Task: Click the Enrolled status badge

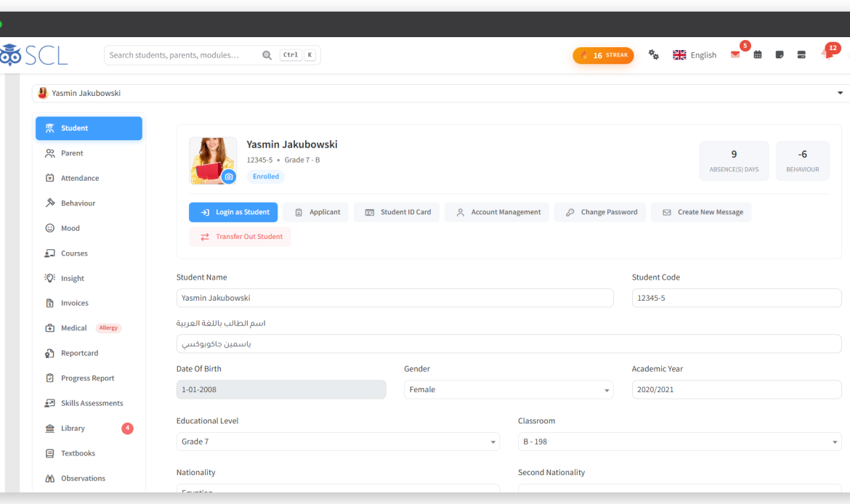Action: point(266,176)
